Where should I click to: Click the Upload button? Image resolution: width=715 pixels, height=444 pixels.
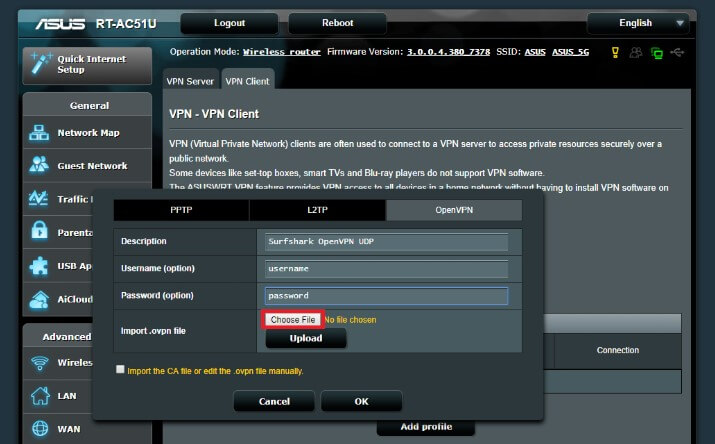305,338
